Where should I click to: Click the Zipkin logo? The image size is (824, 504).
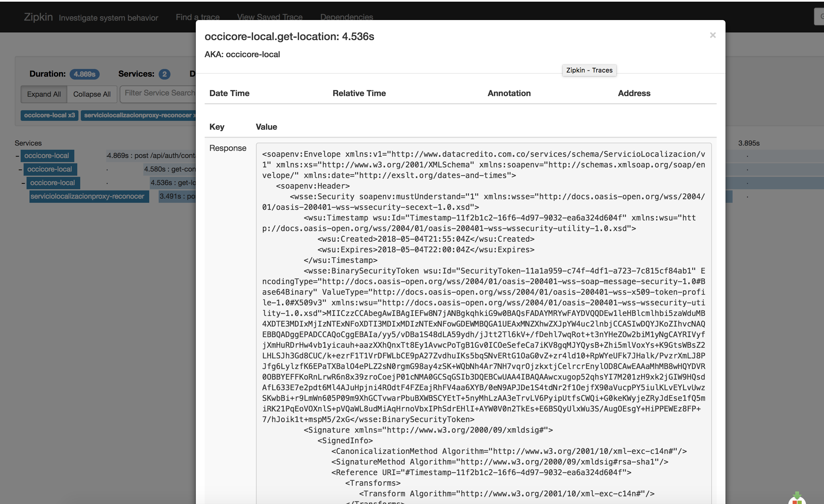38,17
